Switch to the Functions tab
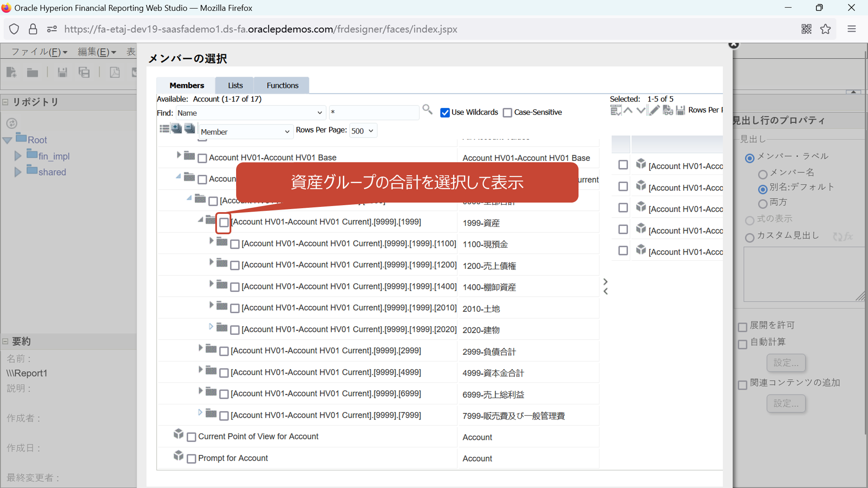 point(282,85)
